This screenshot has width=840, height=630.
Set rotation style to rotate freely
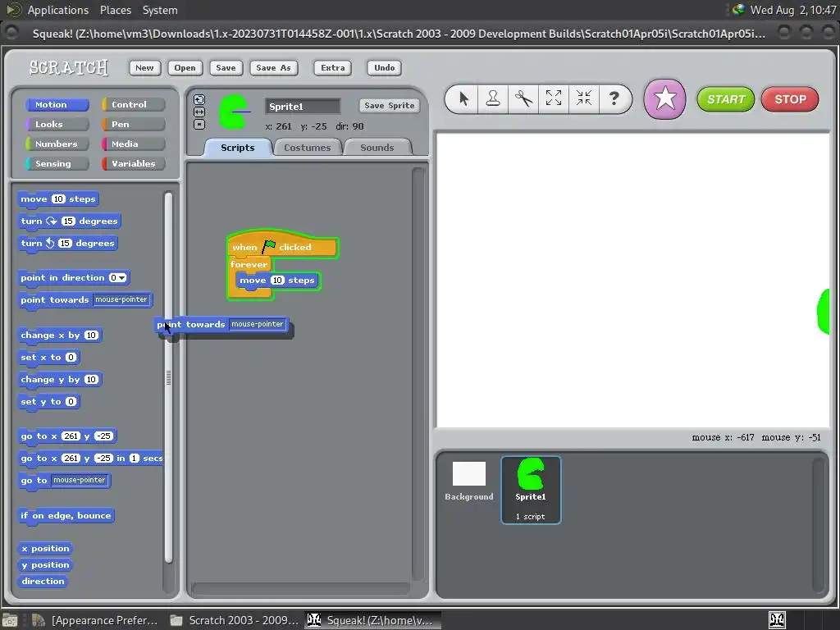pyautogui.click(x=199, y=99)
